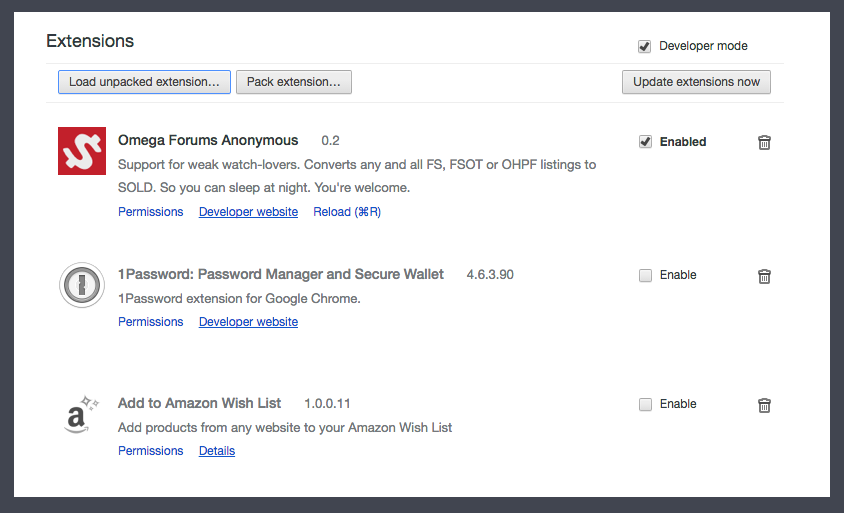Image resolution: width=844 pixels, height=513 pixels.
Task: Toggle the Developer mode checkbox
Action: (645, 46)
